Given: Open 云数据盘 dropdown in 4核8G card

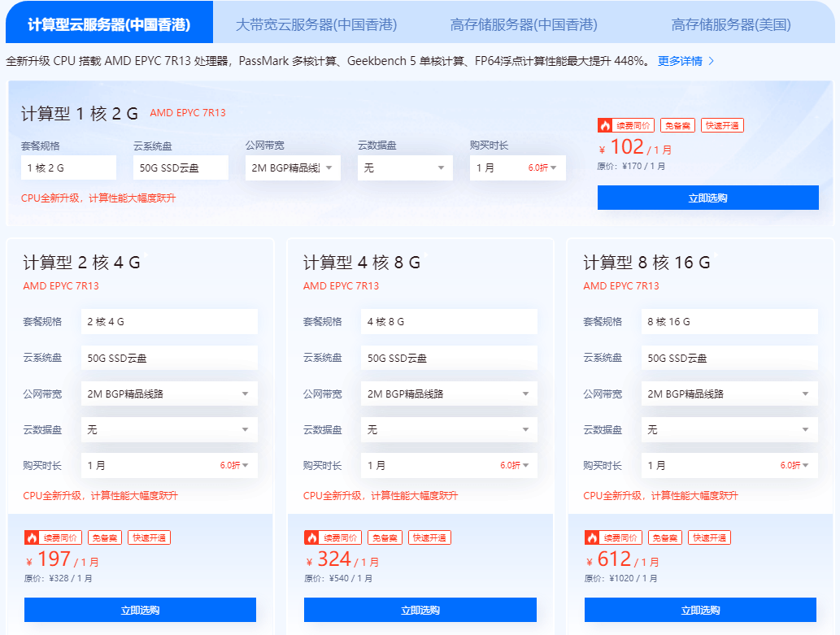Looking at the screenshot, I should coord(449,430).
